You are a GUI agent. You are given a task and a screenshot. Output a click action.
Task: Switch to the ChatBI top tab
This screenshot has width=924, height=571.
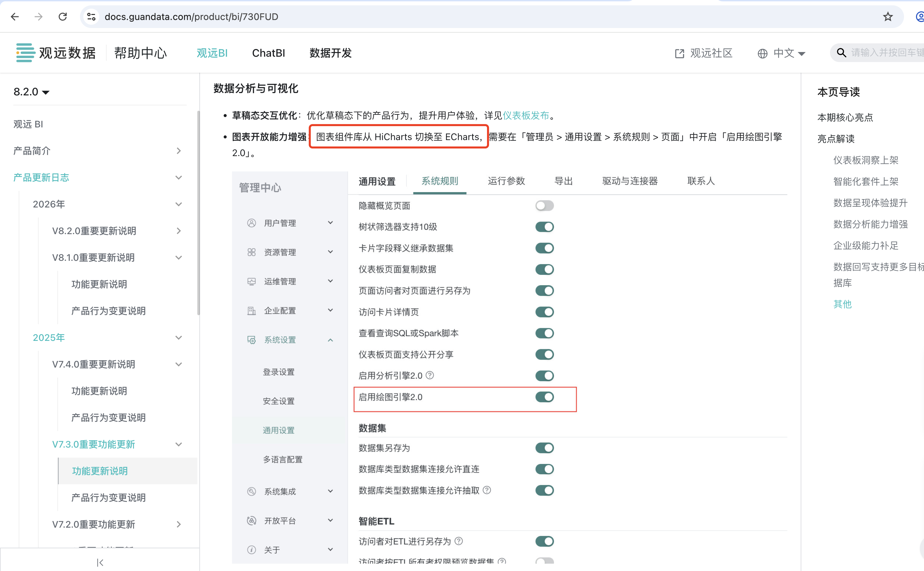click(x=268, y=53)
